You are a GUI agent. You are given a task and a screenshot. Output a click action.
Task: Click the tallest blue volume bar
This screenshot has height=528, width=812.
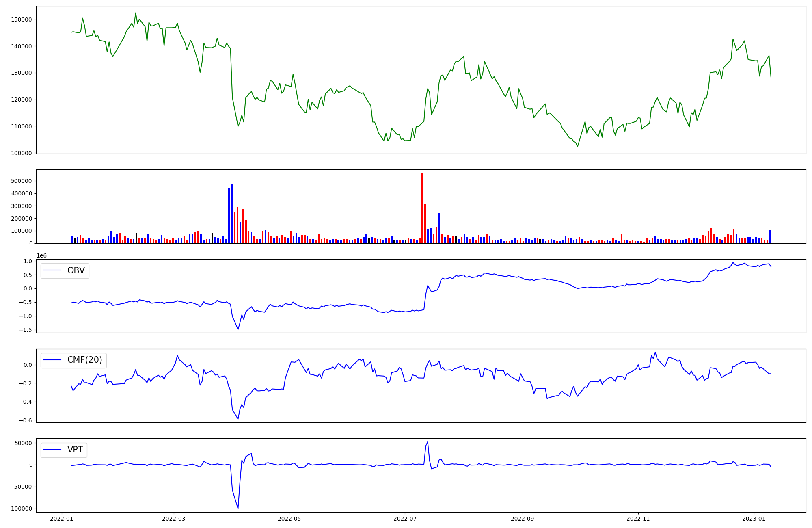coord(232,213)
